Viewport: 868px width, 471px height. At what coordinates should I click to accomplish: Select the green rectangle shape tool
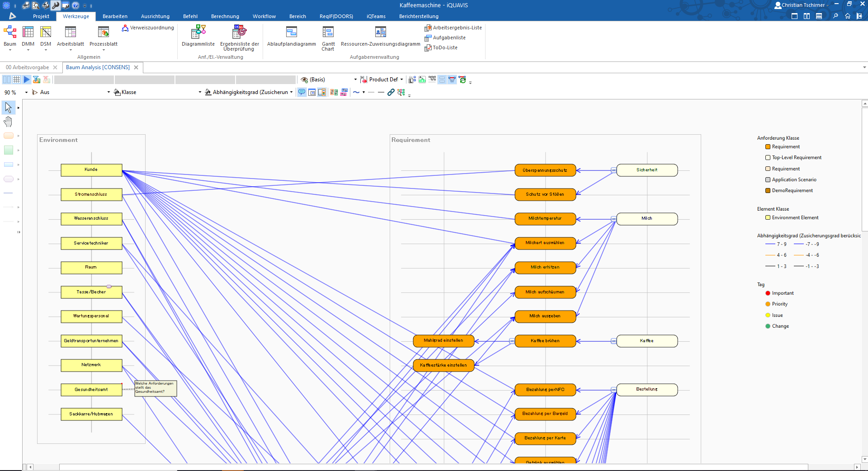coord(8,150)
